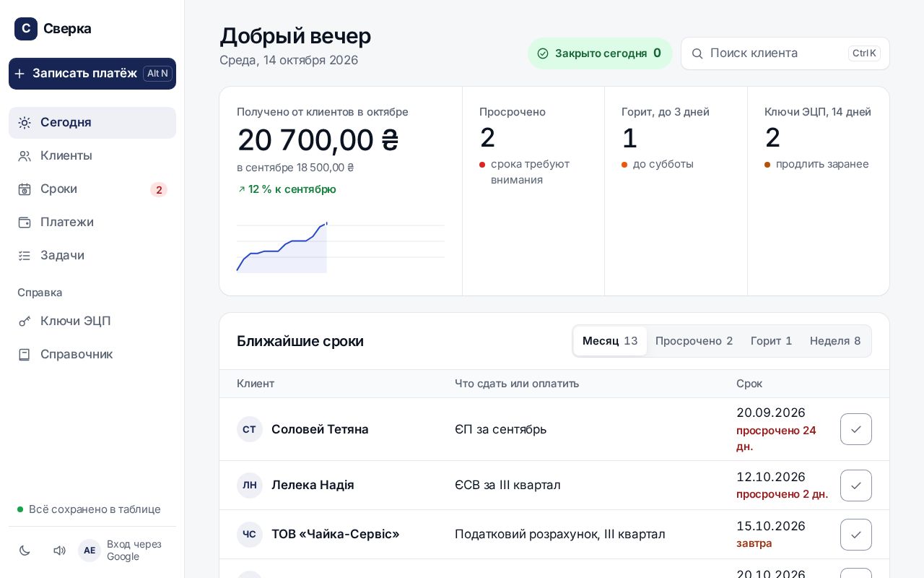Click the Что сдать или оплатить header
Image resolution: width=924 pixels, height=578 pixels.
coord(517,384)
